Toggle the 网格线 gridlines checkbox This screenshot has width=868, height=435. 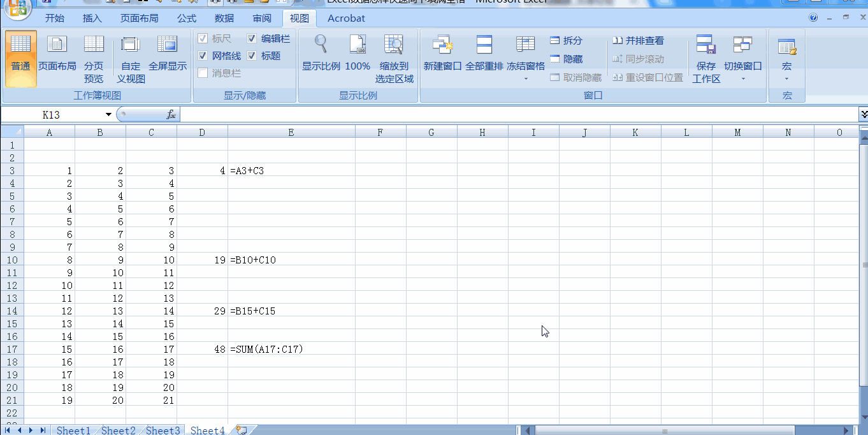[x=203, y=55]
